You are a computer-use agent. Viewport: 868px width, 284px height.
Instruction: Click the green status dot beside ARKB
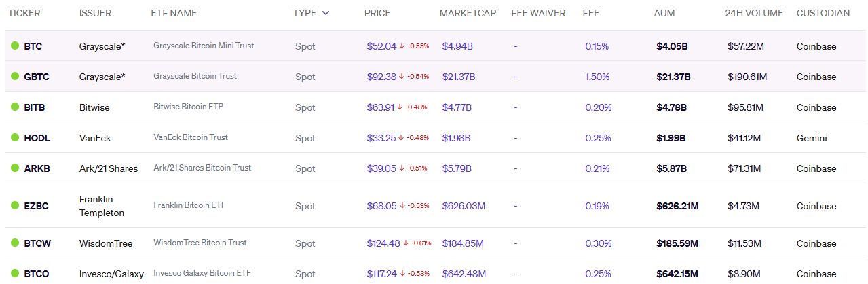[15, 168]
